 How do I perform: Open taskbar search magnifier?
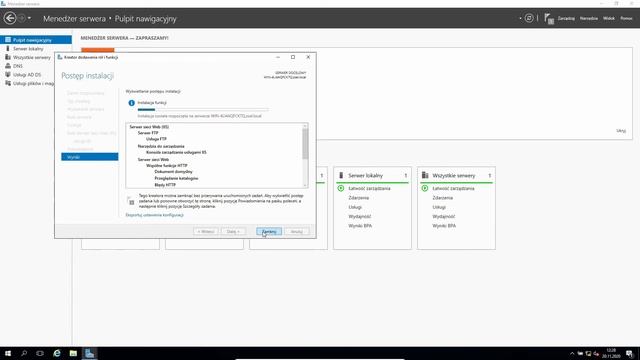24,353
